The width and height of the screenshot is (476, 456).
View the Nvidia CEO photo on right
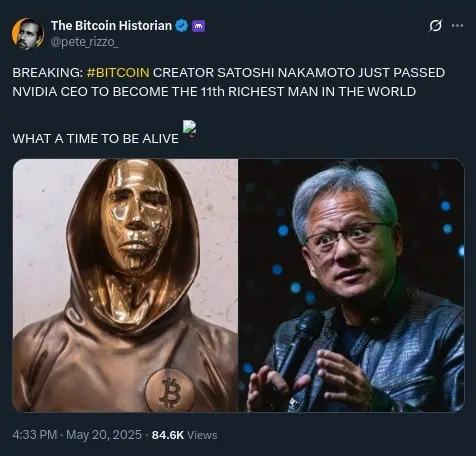(351, 285)
